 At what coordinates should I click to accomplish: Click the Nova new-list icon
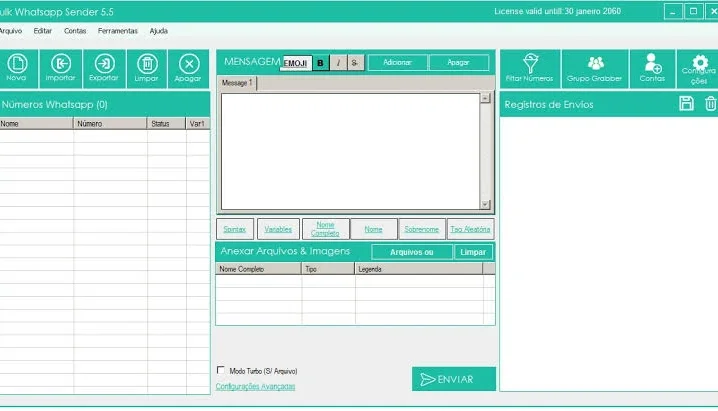18,69
